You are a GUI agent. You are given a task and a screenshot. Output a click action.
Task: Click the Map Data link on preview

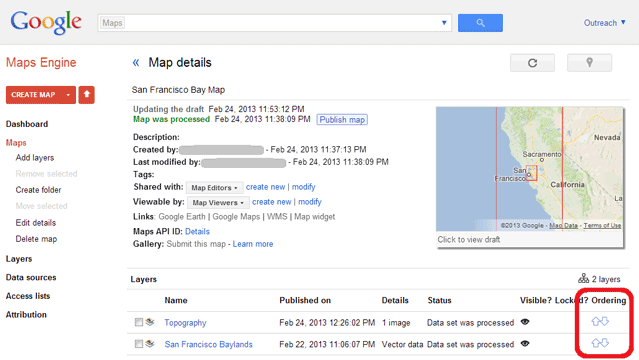point(563,225)
